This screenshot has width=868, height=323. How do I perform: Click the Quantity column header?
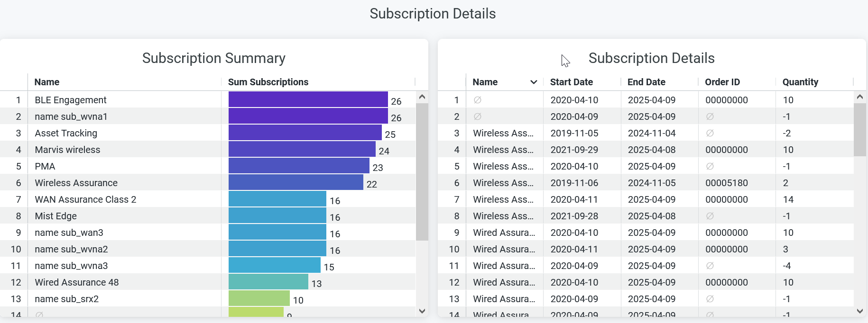(x=800, y=82)
